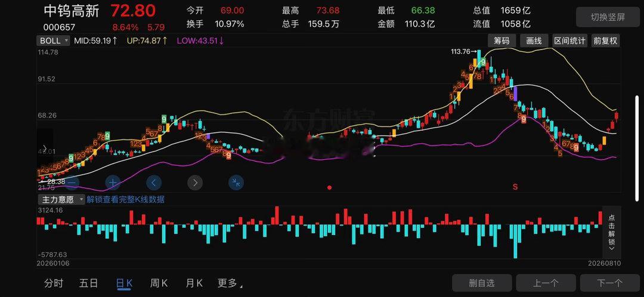Go to previous stock with 上一个
This screenshot has width=644, height=297.
pos(546,283)
